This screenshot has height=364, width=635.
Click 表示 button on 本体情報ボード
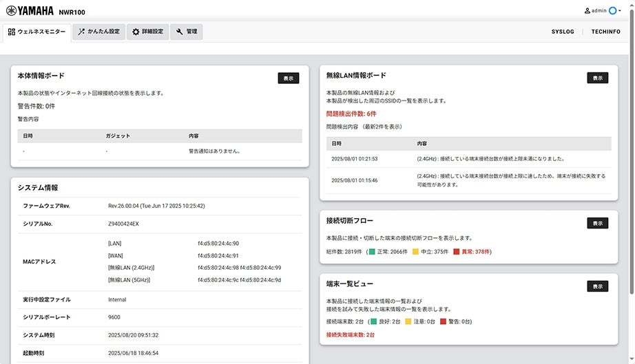(x=289, y=78)
